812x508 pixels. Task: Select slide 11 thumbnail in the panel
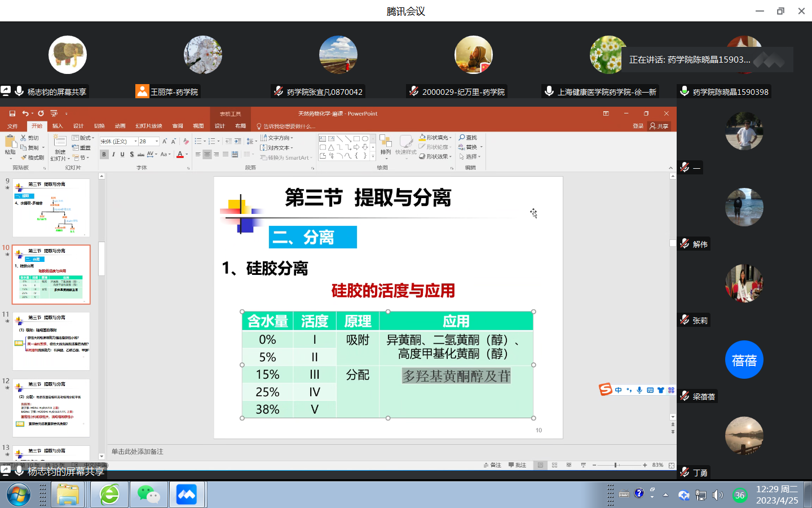(x=51, y=341)
